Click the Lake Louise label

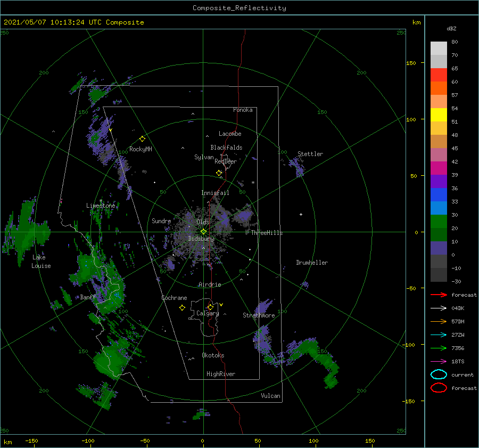click(41, 262)
